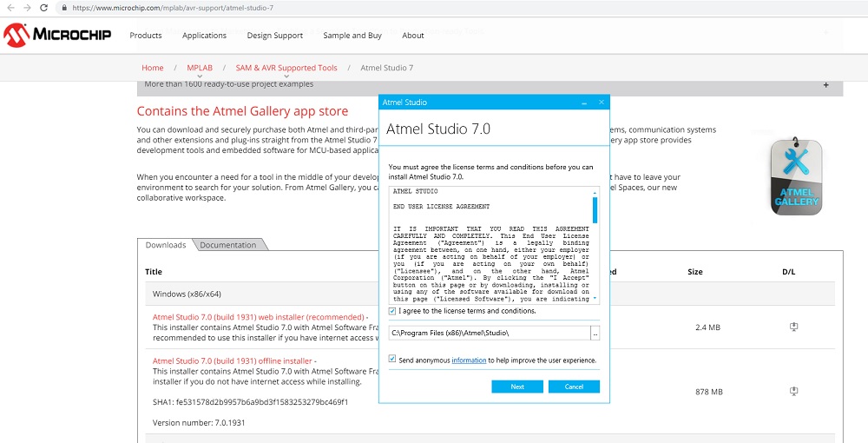This screenshot has height=443, width=868.
Task: Open the About menu
Action: pos(413,36)
